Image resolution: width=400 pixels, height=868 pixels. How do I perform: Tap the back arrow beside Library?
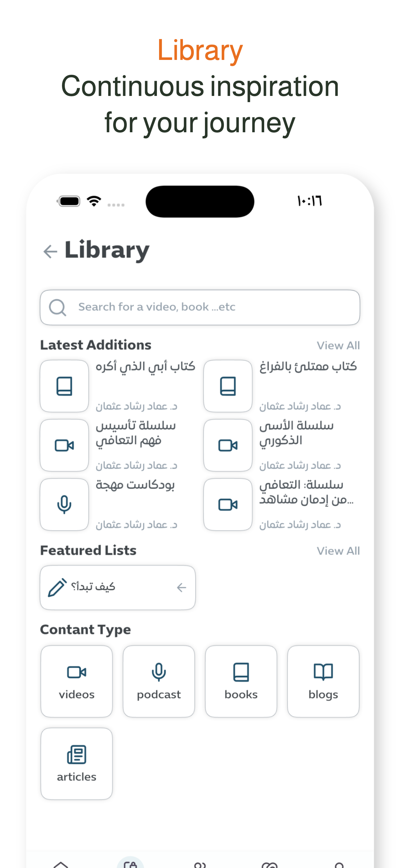51,251
